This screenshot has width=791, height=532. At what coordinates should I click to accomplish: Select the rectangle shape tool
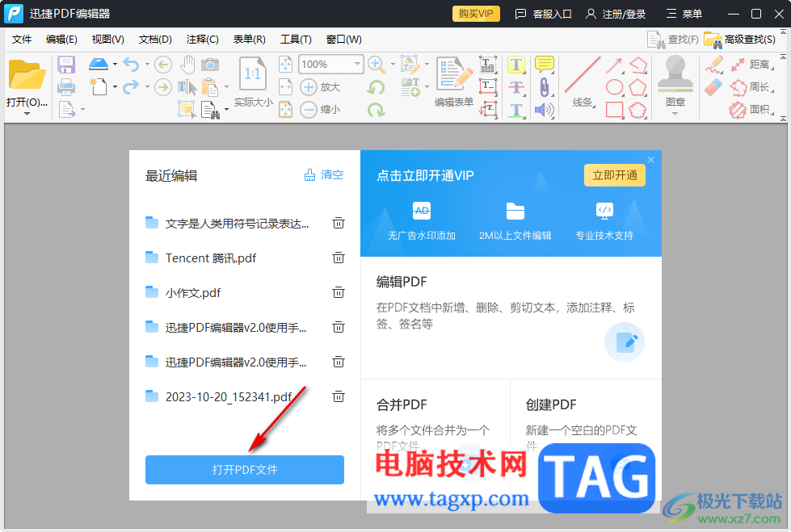[614, 110]
